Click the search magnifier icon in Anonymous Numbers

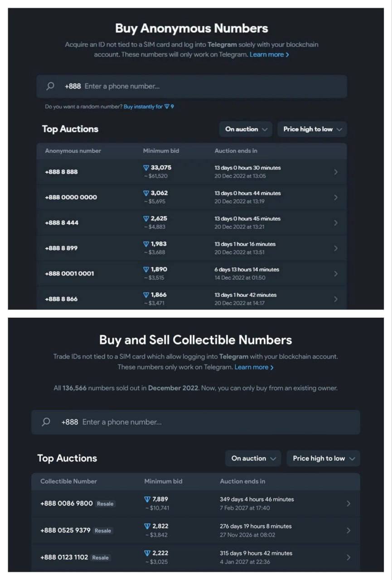(x=50, y=86)
